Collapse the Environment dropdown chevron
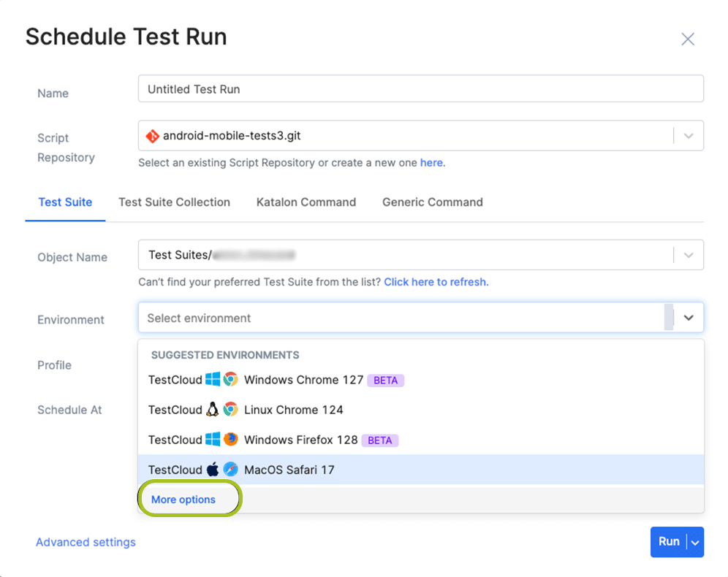The width and height of the screenshot is (728, 577). [x=689, y=318]
